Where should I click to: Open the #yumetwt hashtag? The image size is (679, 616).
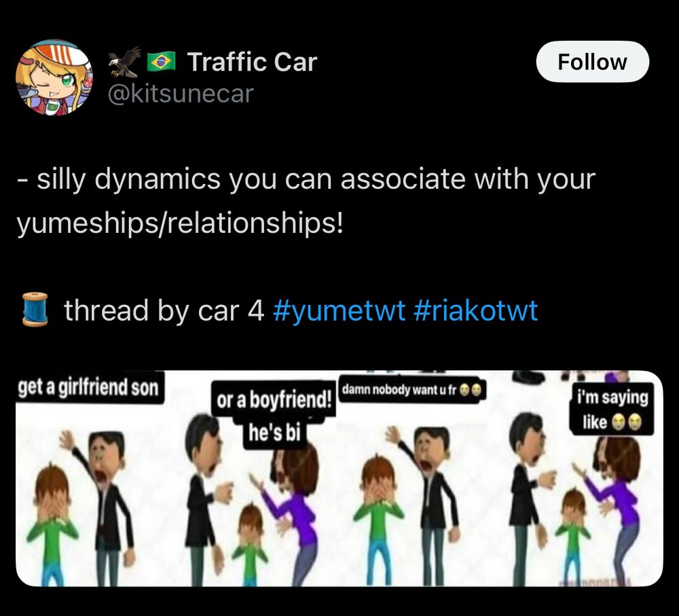pos(339,310)
